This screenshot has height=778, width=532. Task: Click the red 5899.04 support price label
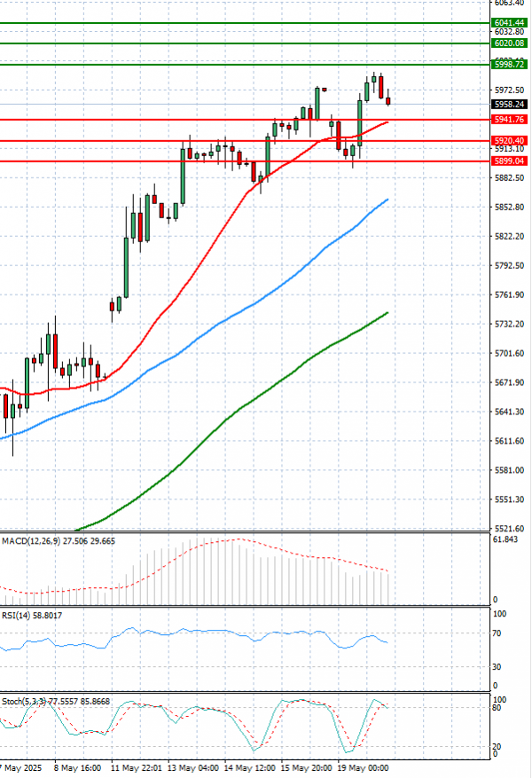(509, 161)
